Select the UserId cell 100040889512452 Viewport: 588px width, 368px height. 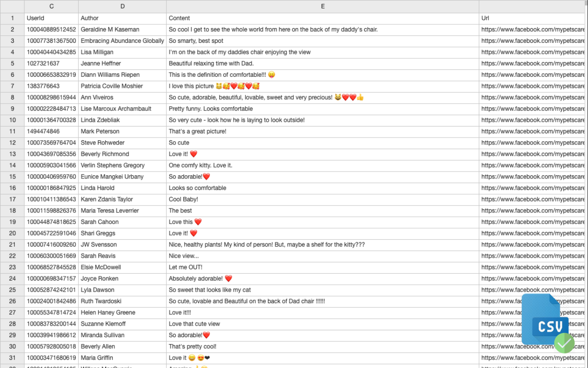[51, 29]
